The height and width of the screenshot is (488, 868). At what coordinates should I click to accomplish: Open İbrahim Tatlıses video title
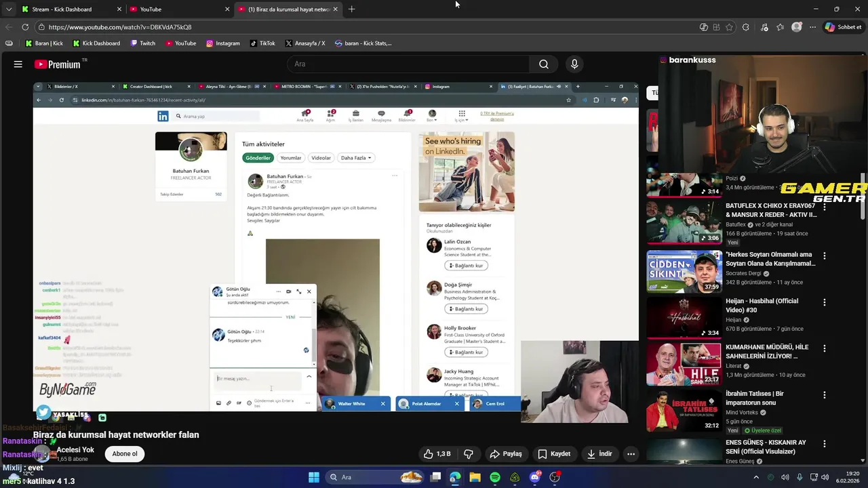(755, 398)
